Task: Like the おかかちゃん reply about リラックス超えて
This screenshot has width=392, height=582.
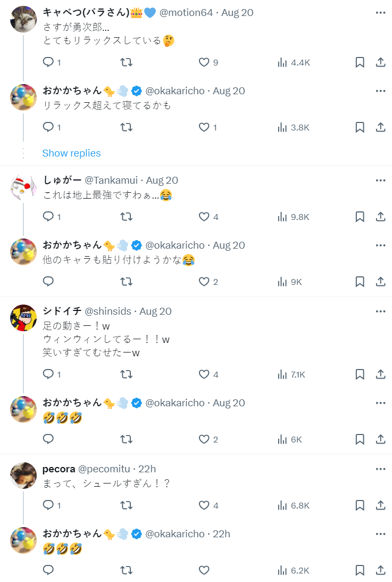Action: click(204, 127)
